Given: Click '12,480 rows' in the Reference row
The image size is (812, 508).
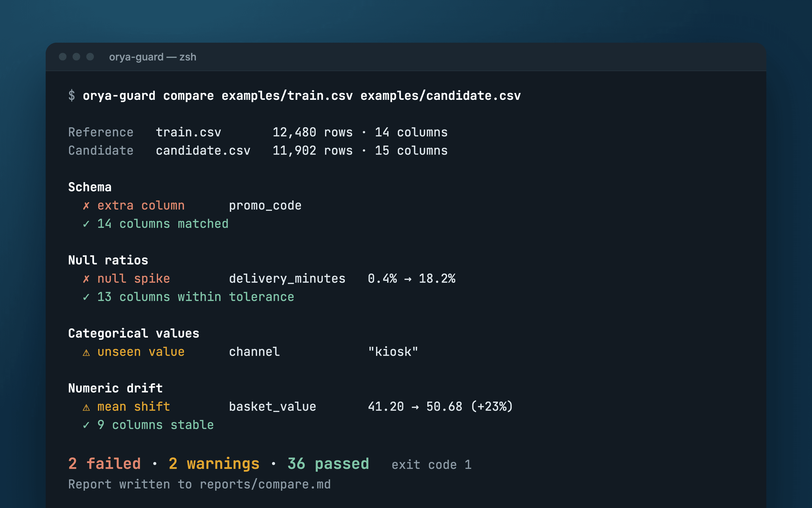Looking at the screenshot, I should [x=313, y=132].
